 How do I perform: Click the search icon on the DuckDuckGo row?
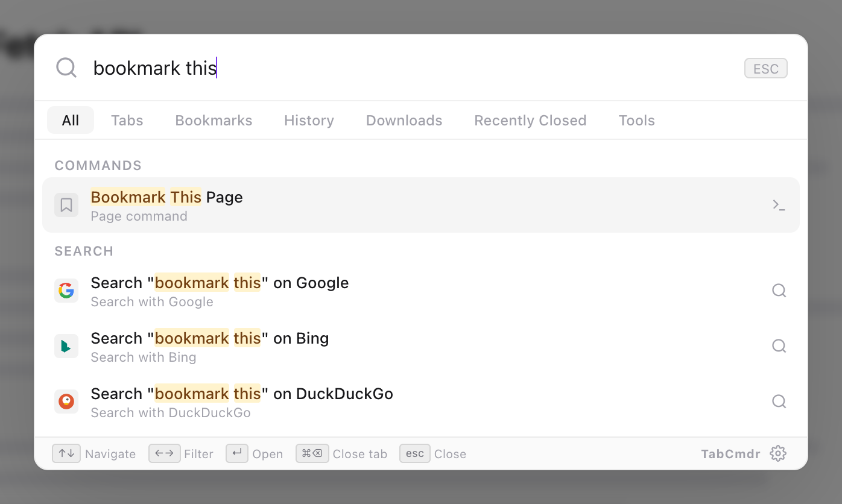tap(779, 402)
